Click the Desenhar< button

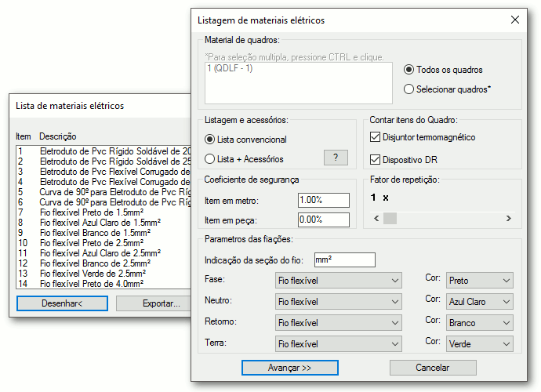tap(62, 303)
